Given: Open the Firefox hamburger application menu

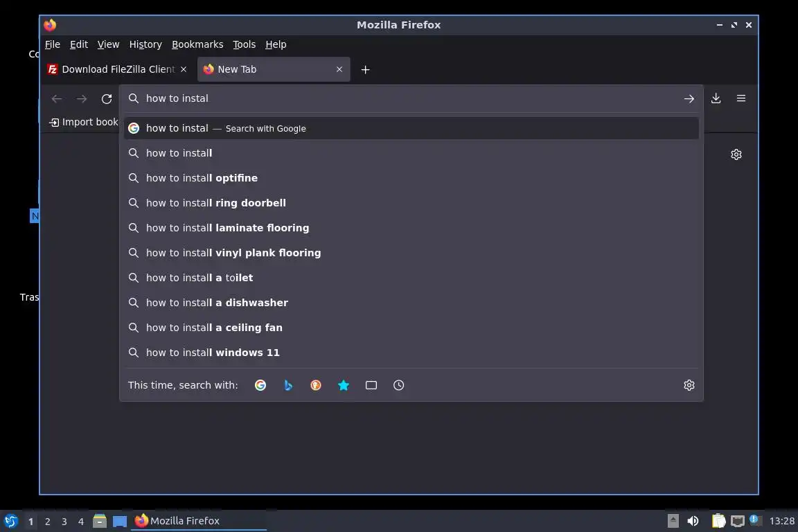Looking at the screenshot, I should pyautogui.click(x=741, y=98).
